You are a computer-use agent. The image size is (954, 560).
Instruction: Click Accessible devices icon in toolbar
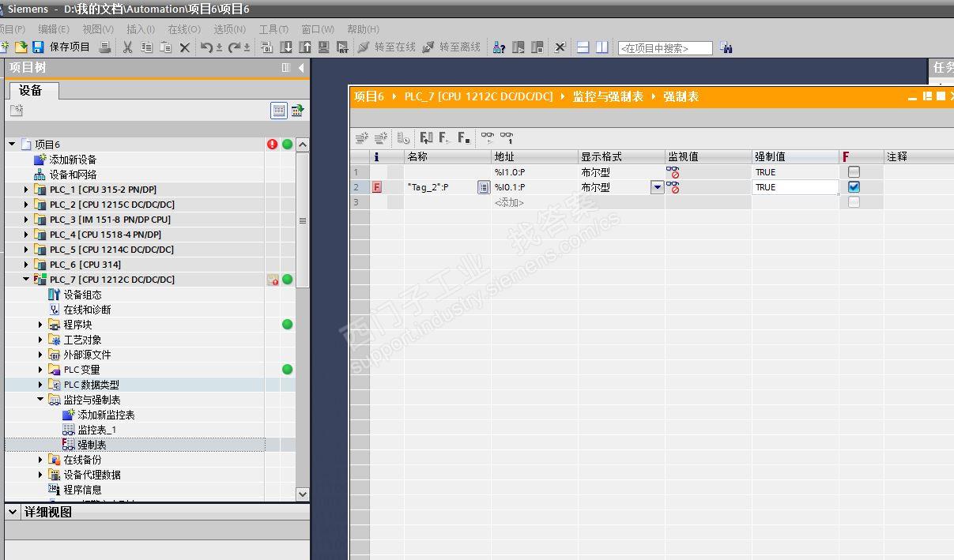tap(499, 47)
